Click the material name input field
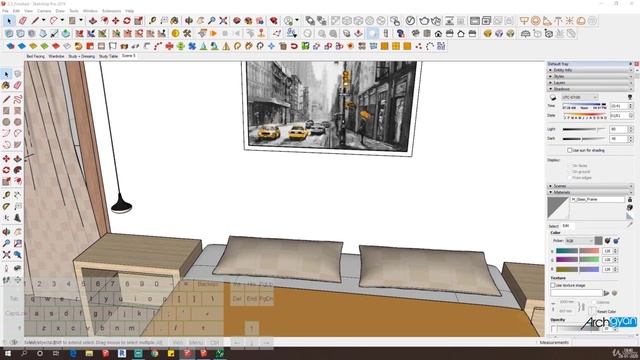640x360 pixels. point(597,200)
